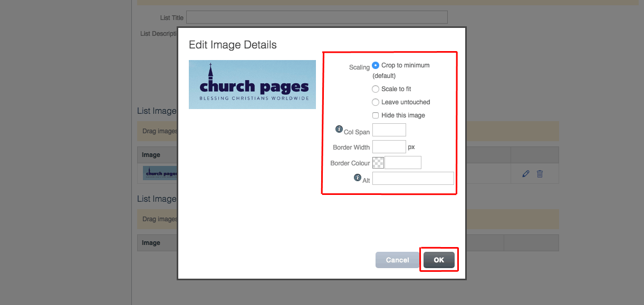The width and height of the screenshot is (644, 305).
Task: Tick the Hide this image checkbox
Action: pos(376,115)
